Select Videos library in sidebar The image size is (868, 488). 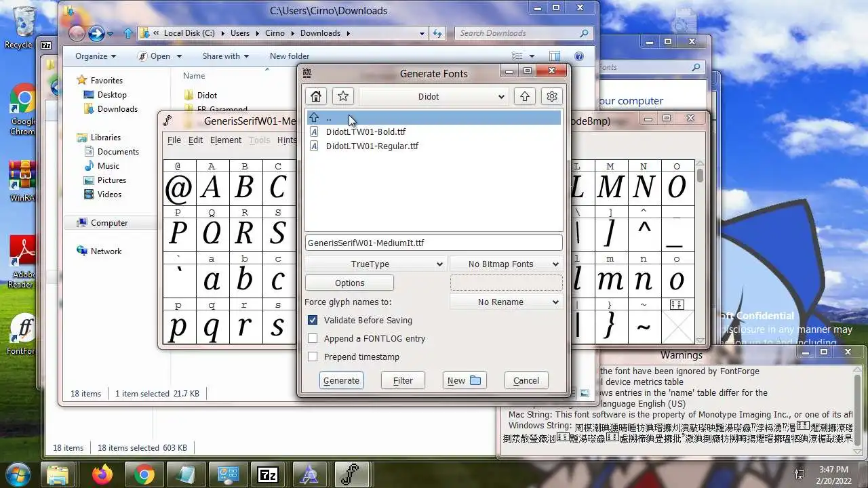pyautogui.click(x=109, y=195)
